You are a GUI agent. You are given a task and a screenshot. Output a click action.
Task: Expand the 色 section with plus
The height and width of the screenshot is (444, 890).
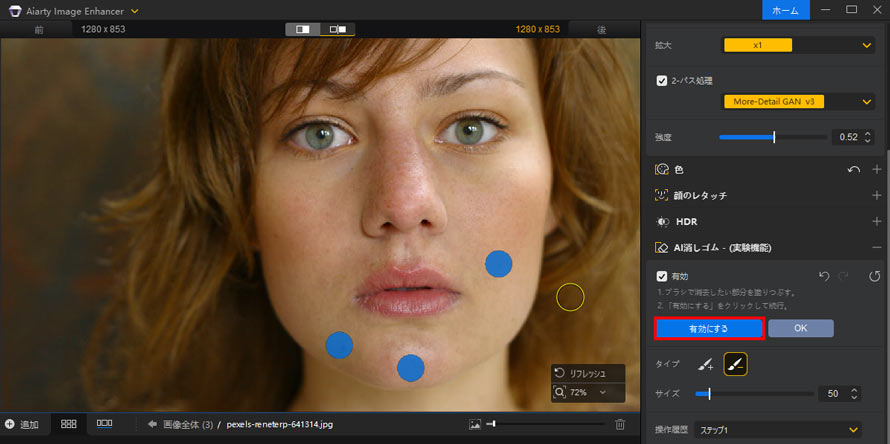(x=877, y=169)
